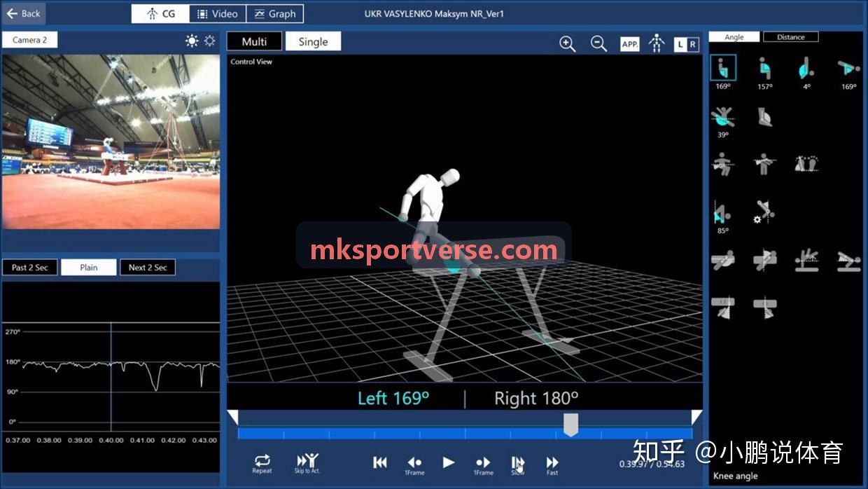Viewport: 868px width, 489px height.
Task: Click the UKR VASYLENKO Maksym NR_Ver1 title
Action: [x=434, y=13]
